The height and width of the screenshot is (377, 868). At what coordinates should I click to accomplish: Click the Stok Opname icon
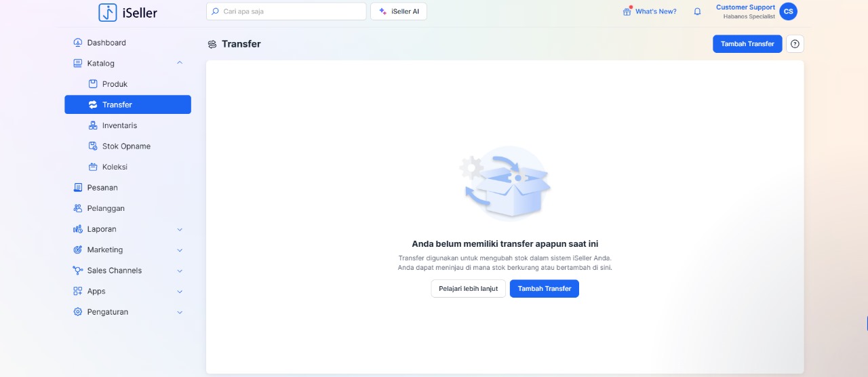94,146
